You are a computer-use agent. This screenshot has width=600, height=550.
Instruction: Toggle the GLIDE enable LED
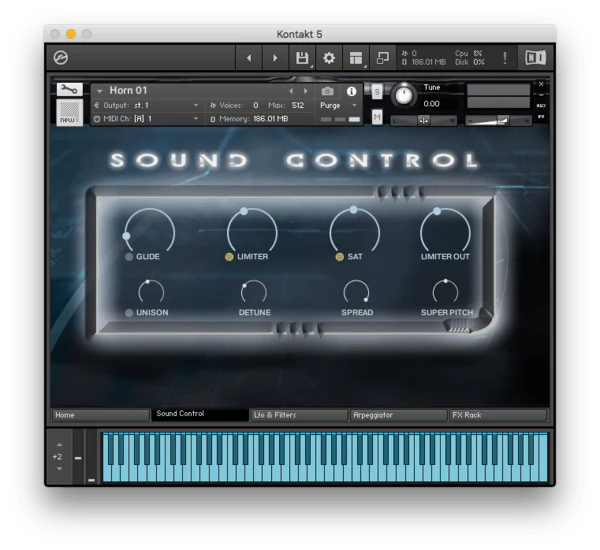pyautogui.click(x=129, y=257)
